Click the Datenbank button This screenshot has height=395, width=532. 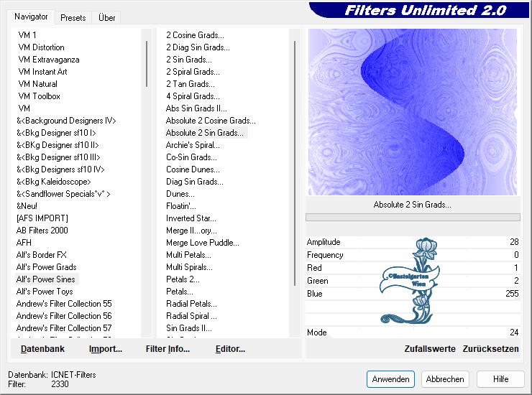tap(42, 349)
